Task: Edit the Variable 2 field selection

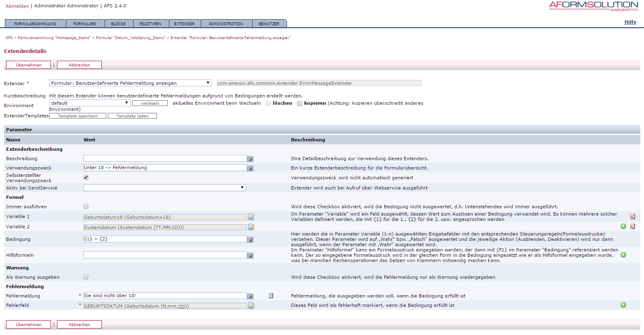Action: [x=251, y=227]
